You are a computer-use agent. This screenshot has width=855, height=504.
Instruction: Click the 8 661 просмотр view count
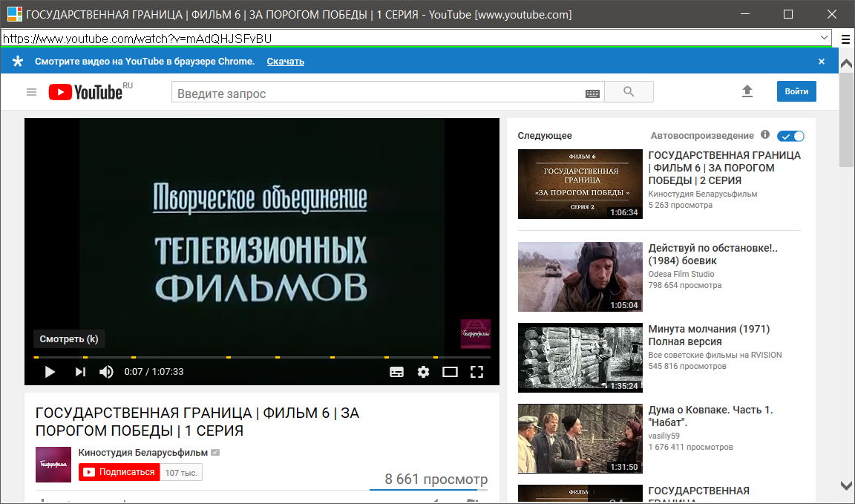coord(436,479)
